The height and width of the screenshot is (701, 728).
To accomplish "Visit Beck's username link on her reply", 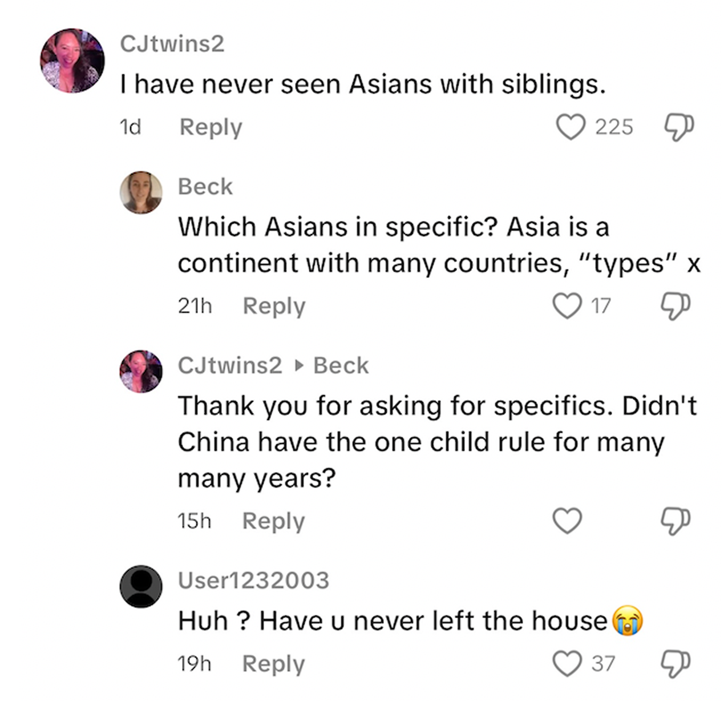I will coord(205,187).
